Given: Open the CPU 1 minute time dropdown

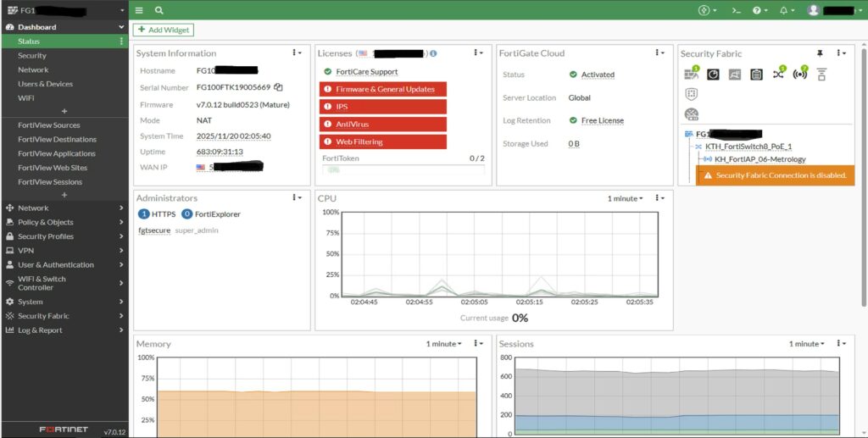Looking at the screenshot, I should [625, 198].
